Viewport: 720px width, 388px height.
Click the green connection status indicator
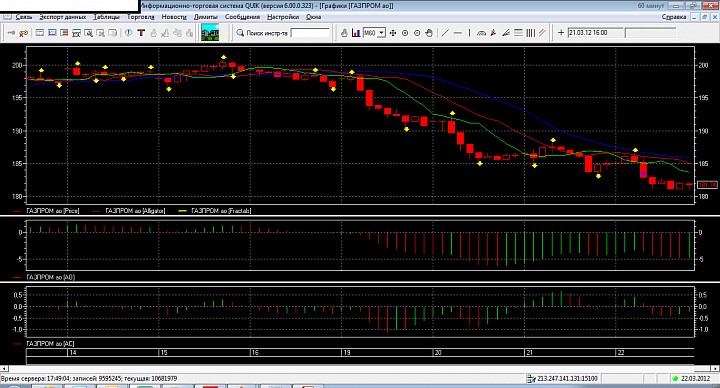(x=675, y=378)
